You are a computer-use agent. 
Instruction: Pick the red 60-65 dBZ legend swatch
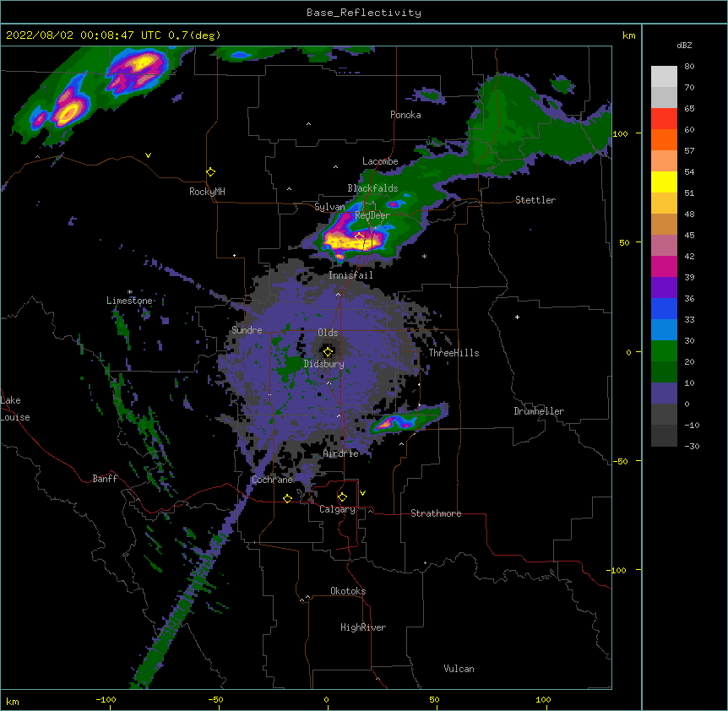click(x=664, y=119)
